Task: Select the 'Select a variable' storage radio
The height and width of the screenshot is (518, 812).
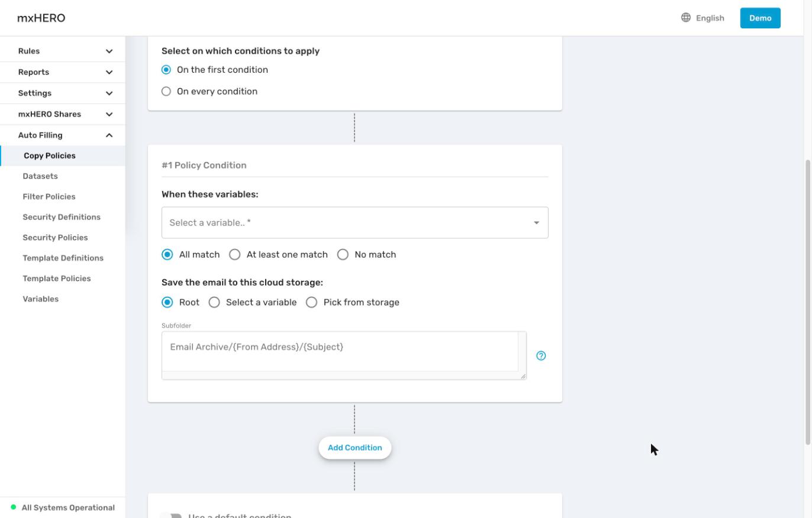Action: [x=214, y=302]
